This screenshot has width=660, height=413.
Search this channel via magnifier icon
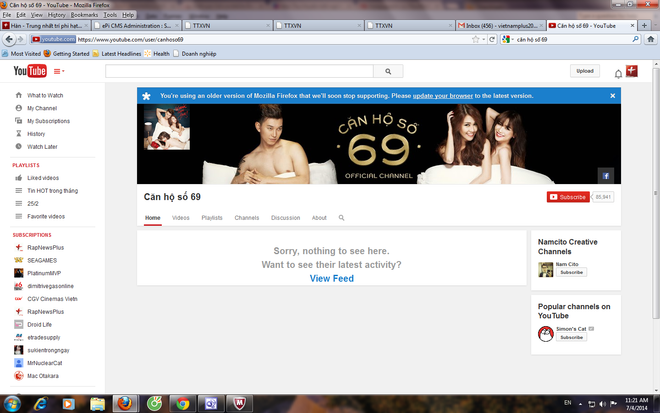point(341,217)
